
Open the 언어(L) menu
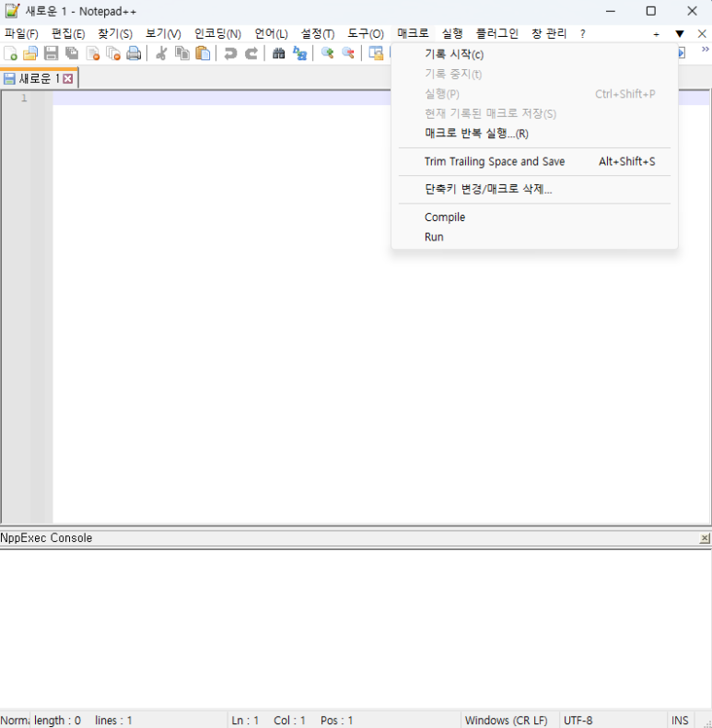[271, 34]
